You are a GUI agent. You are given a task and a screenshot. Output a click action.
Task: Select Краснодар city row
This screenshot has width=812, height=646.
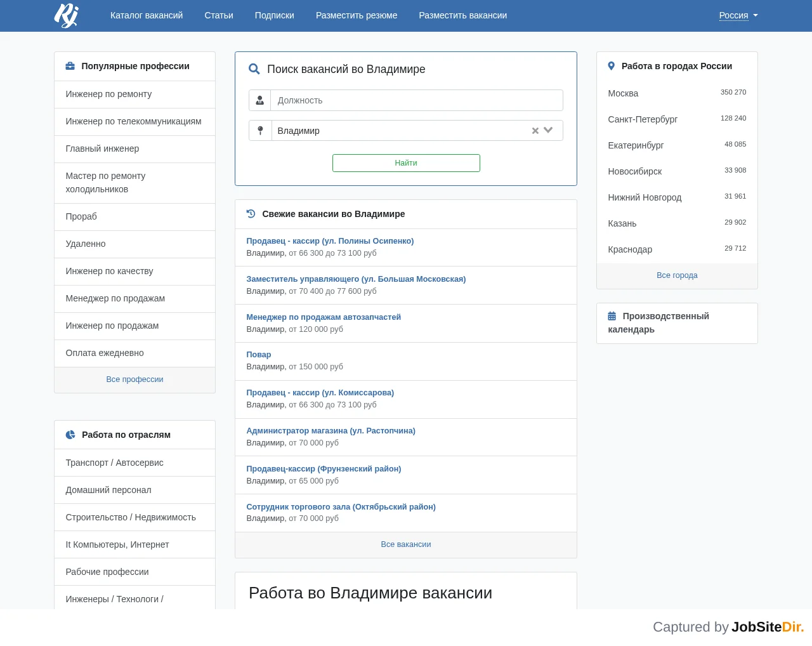(x=677, y=249)
